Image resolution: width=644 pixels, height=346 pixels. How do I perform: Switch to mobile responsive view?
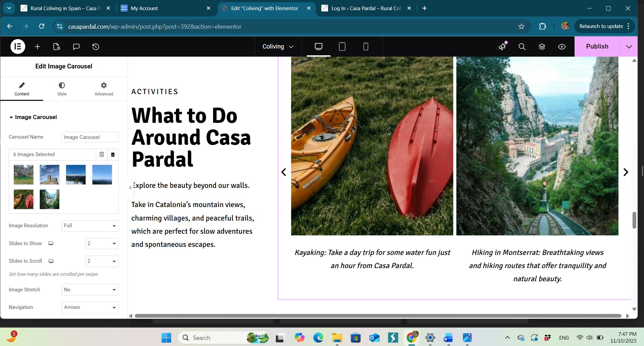click(365, 47)
